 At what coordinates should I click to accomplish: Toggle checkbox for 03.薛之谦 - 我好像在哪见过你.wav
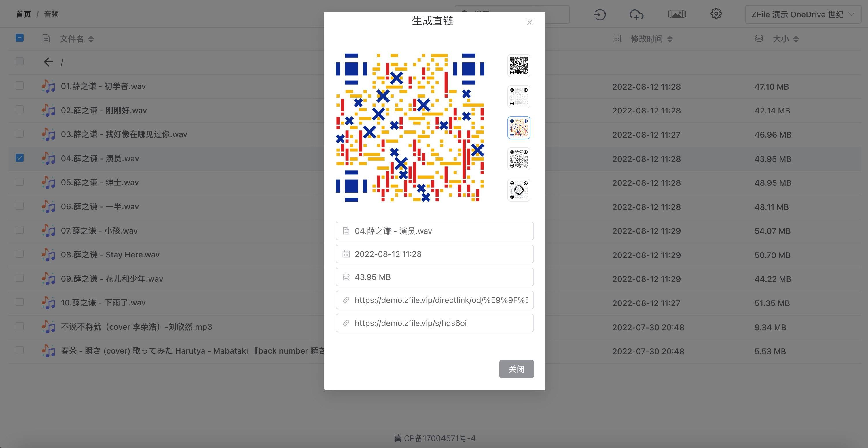(x=19, y=134)
